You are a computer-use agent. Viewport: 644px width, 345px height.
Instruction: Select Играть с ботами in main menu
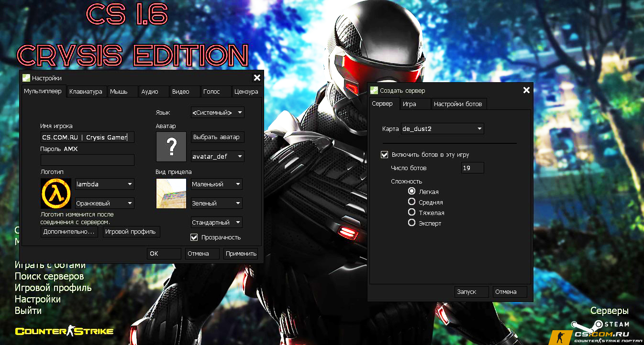coord(50,265)
